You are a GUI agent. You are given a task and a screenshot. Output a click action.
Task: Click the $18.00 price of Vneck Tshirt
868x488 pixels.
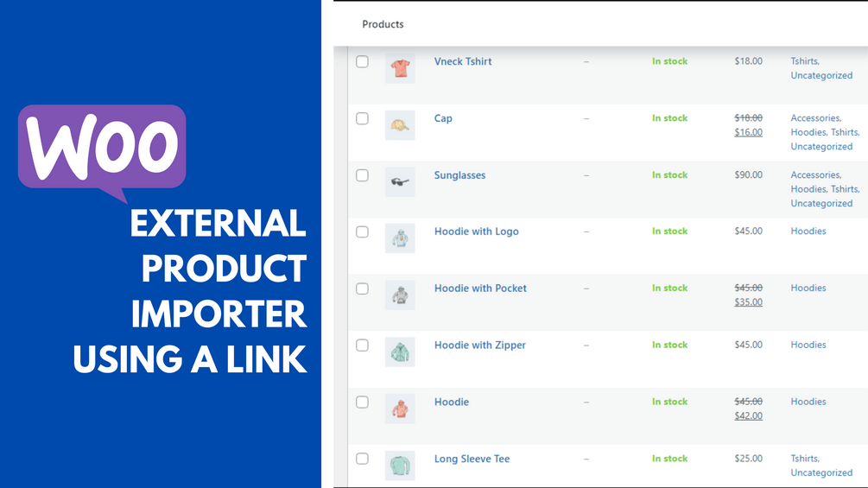pyautogui.click(x=749, y=61)
